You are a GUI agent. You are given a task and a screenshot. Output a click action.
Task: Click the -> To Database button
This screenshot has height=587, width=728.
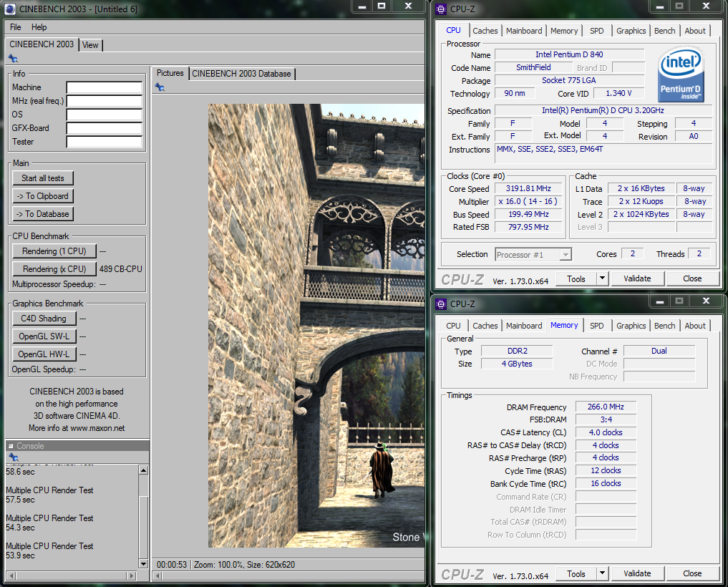(43, 213)
